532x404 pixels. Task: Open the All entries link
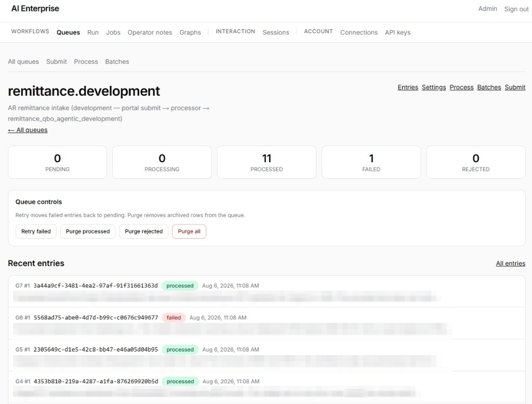pyautogui.click(x=511, y=264)
